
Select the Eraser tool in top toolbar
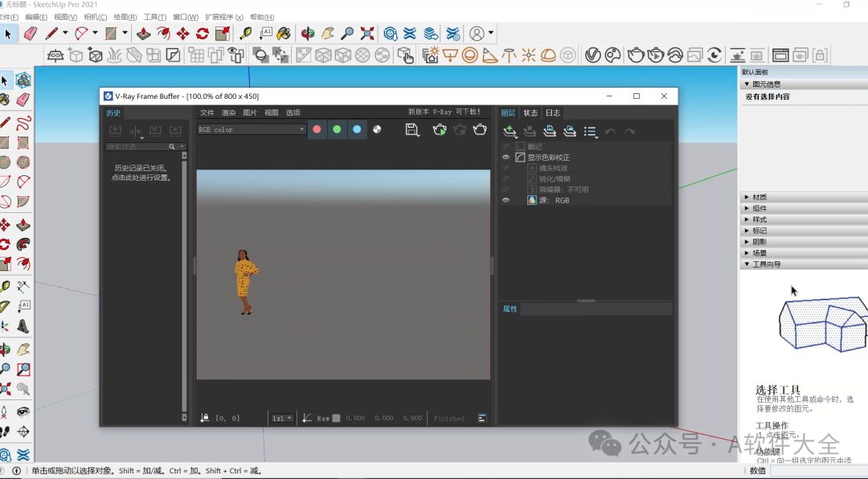(31, 34)
